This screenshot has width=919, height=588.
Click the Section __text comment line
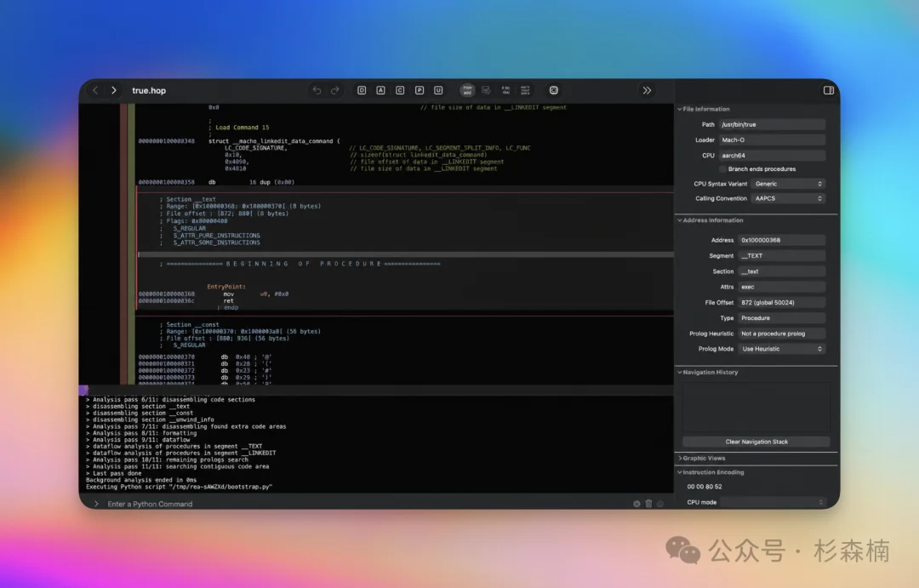click(x=187, y=199)
